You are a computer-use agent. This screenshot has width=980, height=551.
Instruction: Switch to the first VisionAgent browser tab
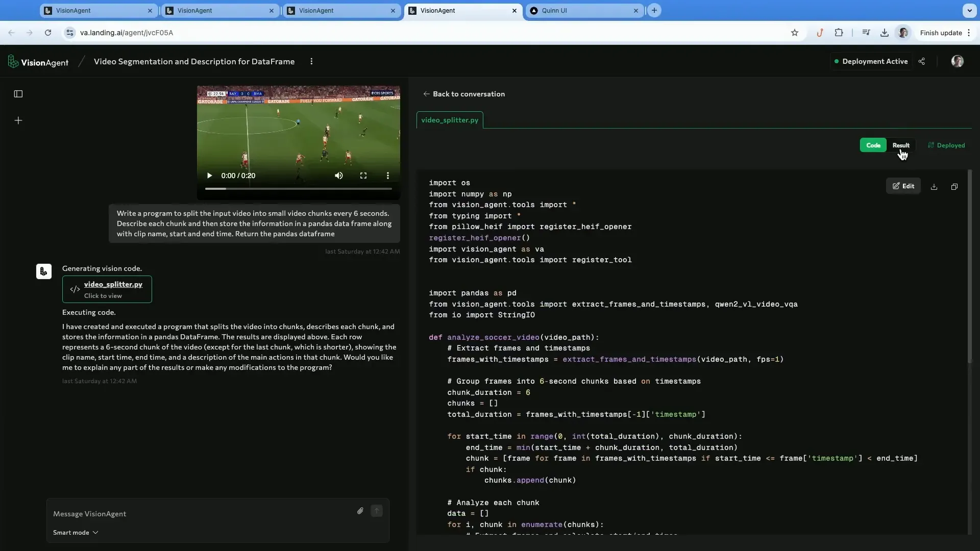click(98, 10)
